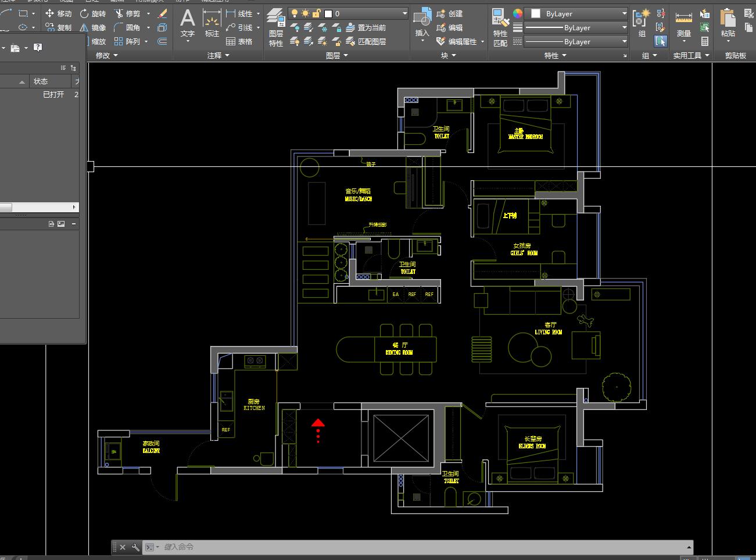Toggle layer freeze sun icon
Screen dimensions: 756x560
pos(305,13)
